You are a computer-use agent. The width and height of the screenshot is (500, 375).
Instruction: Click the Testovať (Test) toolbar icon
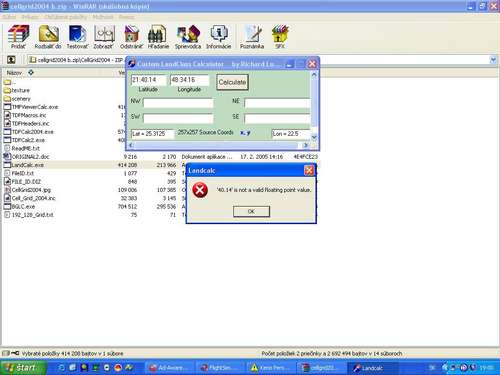(x=77, y=37)
